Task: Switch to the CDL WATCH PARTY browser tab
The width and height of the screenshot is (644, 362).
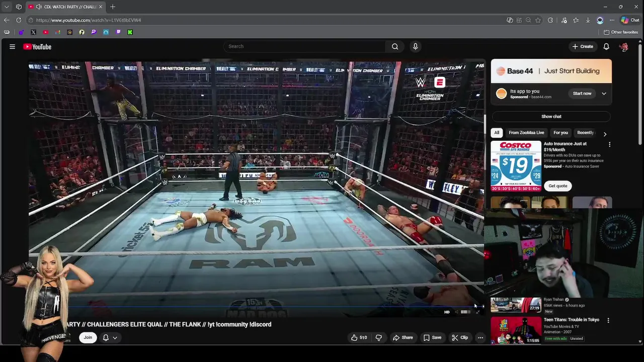Action: tap(65, 7)
